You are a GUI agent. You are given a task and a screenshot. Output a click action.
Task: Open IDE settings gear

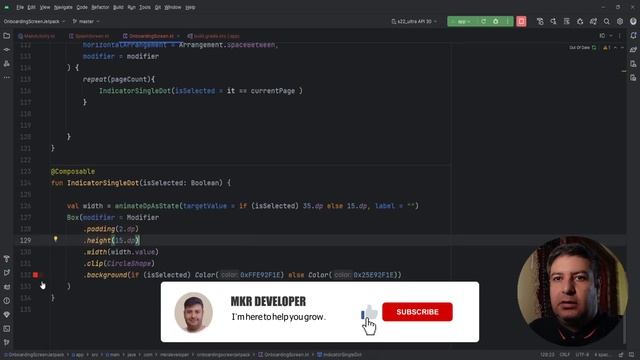620,21
